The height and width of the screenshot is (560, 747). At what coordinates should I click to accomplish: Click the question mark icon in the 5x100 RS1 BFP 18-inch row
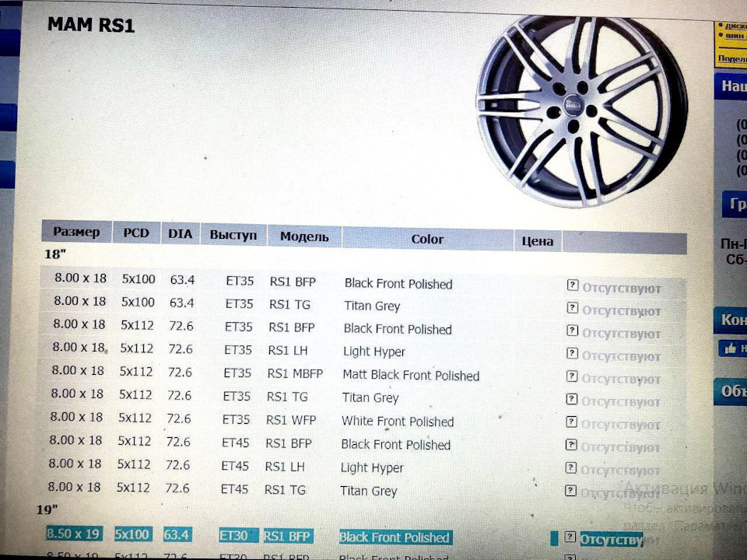572,285
